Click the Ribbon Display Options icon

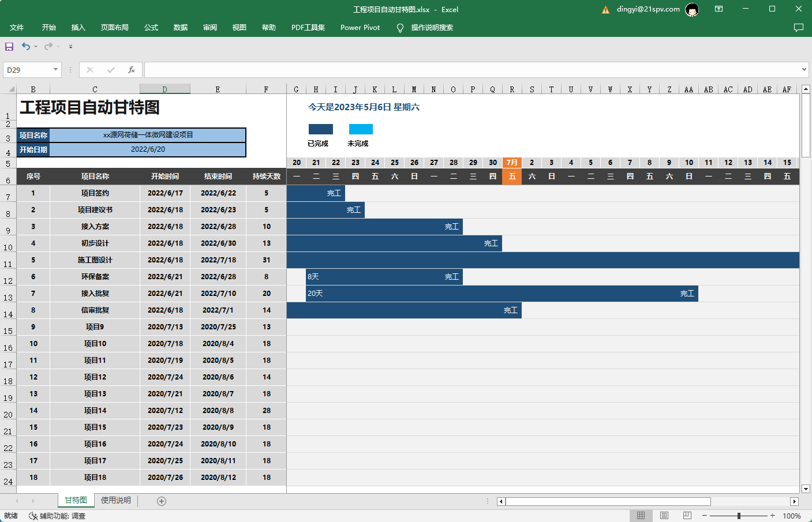click(x=719, y=9)
